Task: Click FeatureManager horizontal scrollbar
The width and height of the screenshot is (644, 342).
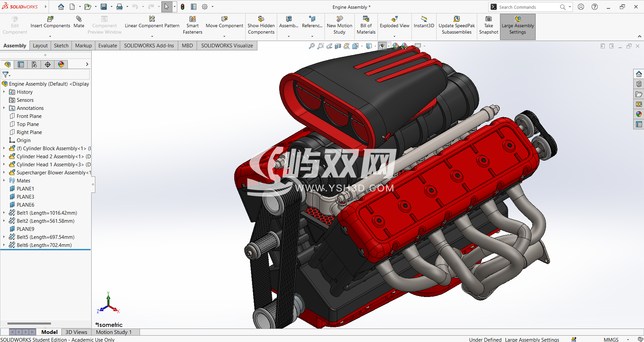Action: pyautogui.click(x=29, y=324)
